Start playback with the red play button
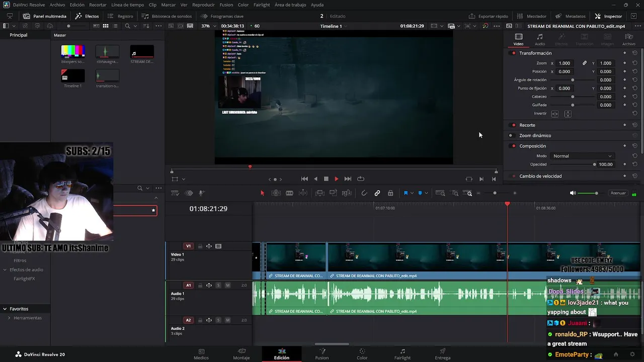Viewport: 644px width, 362px height. 337,179
